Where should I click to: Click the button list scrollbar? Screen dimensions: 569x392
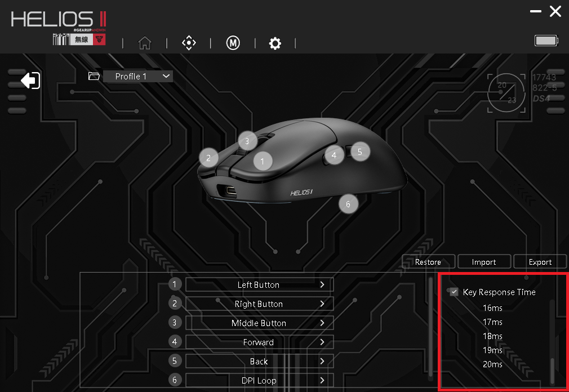(431, 327)
